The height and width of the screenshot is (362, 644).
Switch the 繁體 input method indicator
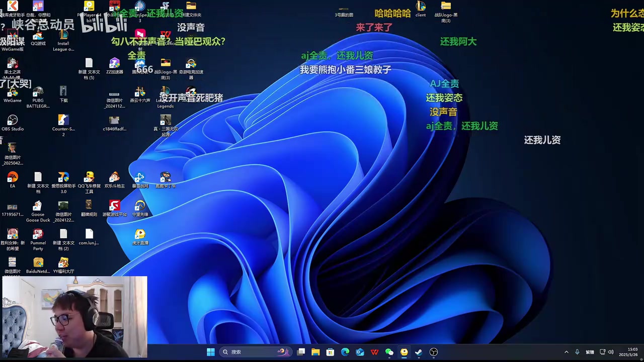click(590, 352)
